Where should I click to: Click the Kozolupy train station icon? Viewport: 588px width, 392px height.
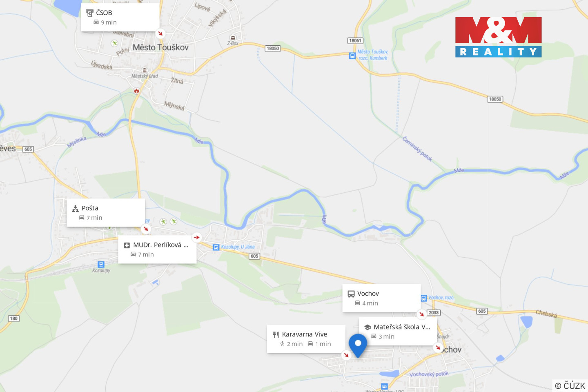click(101, 264)
